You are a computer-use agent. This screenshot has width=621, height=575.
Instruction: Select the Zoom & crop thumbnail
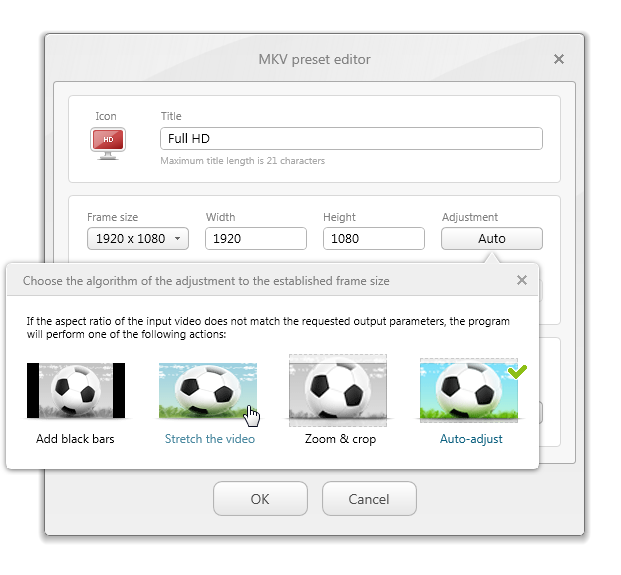pos(338,390)
